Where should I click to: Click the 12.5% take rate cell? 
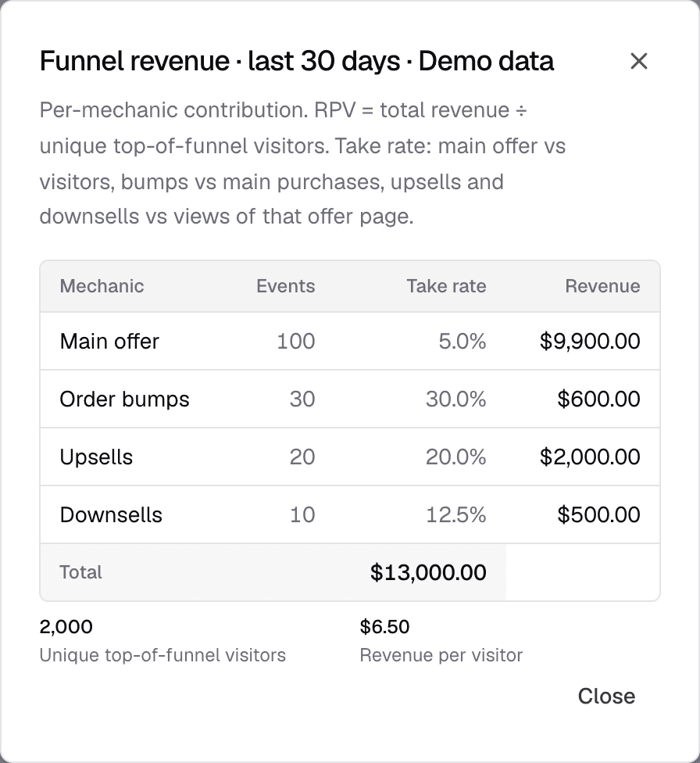(455, 515)
